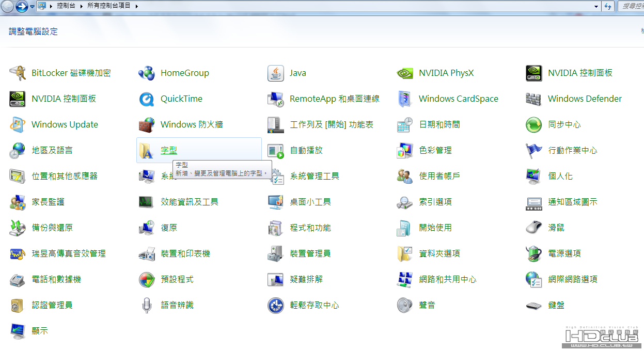Open the 位置和其他感應器 link
The width and height of the screenshot is (644, 351).
(65, 177)
